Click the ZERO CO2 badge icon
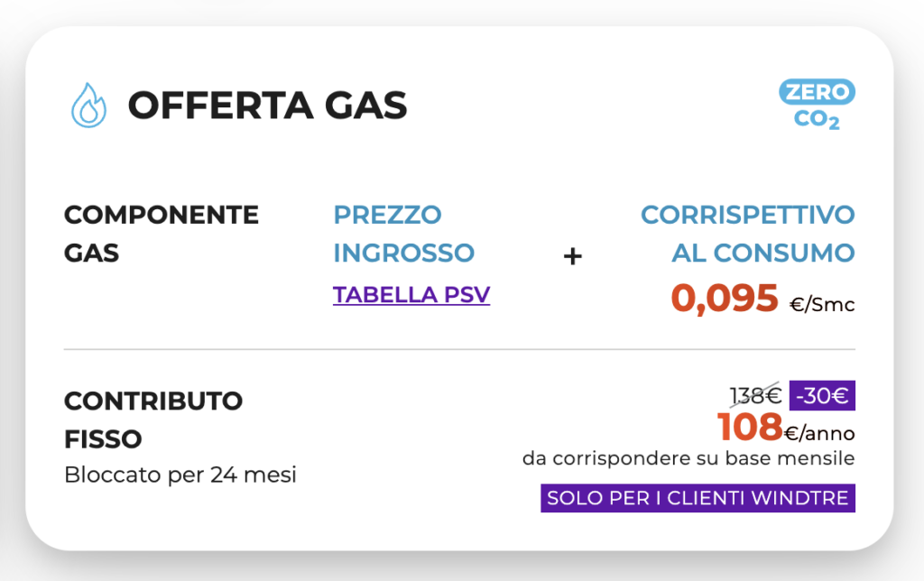 817,105
